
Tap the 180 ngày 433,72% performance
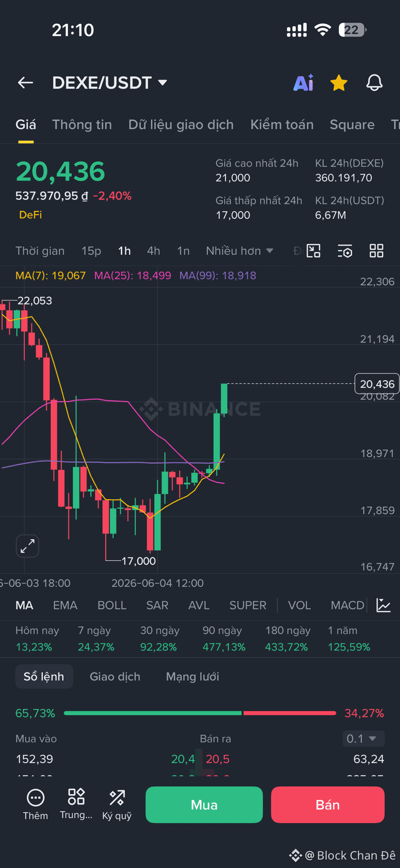tap(288, 638)
